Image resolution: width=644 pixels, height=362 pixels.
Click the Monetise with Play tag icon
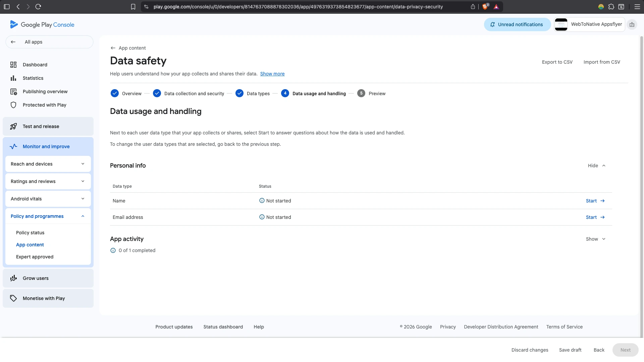pos(13,298)
